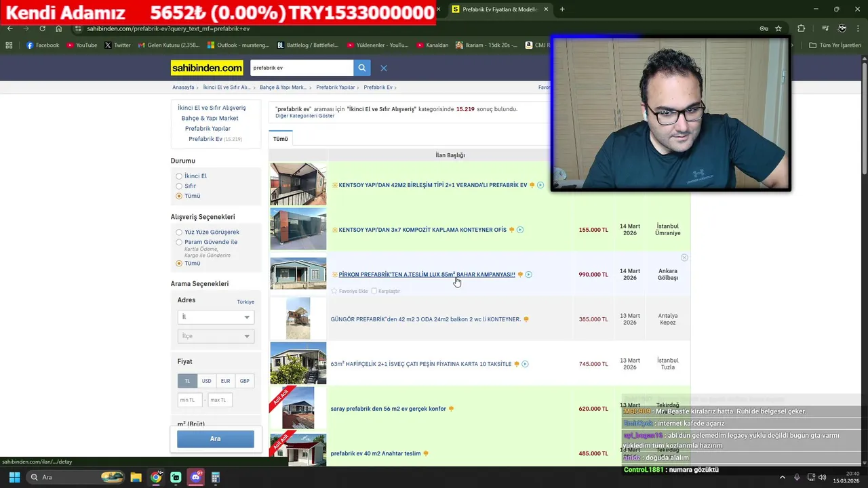Play video icon on KENTSOY 3x7 konteyner listing
Viewport: 868px width, 488px height.
coord(520,230)
